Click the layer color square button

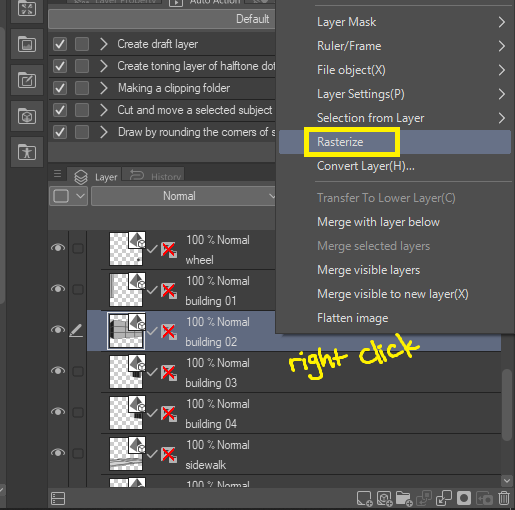click(x=61, y=196)
